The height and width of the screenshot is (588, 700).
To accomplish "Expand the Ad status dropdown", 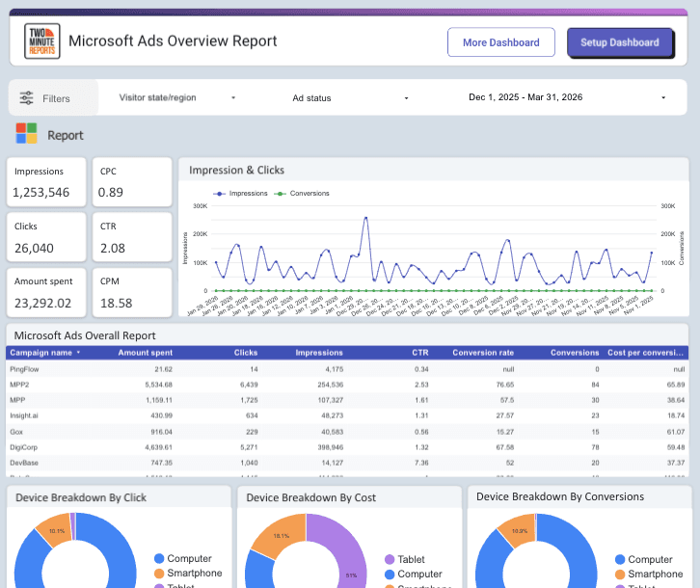I will (x=350, y=97).
